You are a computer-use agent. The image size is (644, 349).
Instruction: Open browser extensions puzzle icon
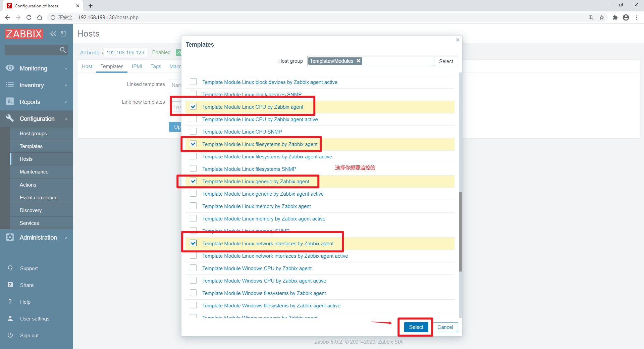(x=615, y=17)
